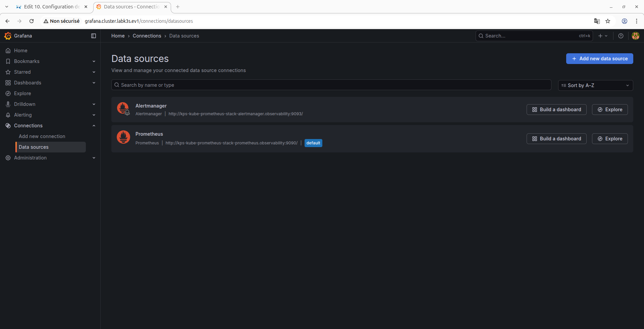Screen dimensions: 644x329
Task: Restore down the browser window
Action: (x=624, y=7)
